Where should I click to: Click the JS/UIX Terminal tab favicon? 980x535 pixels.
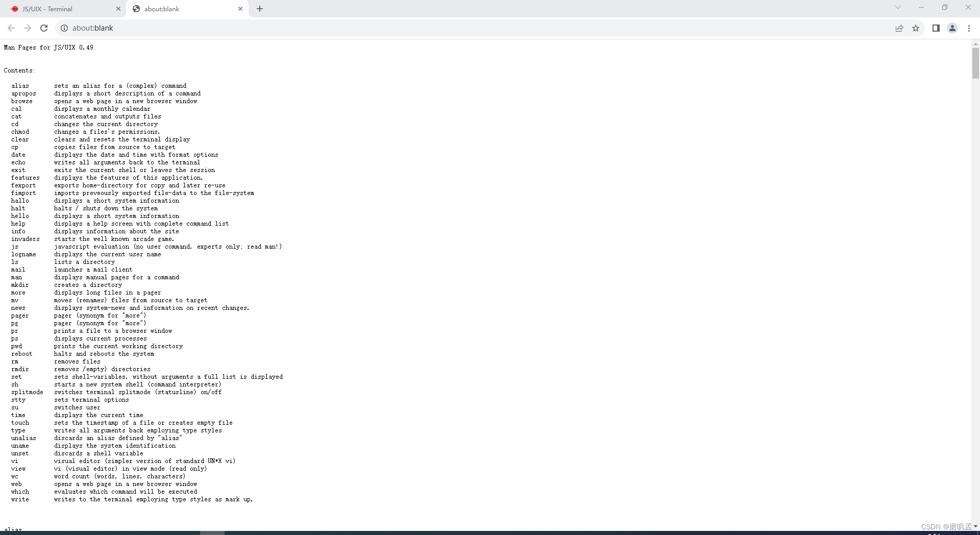tap(14, 9)
